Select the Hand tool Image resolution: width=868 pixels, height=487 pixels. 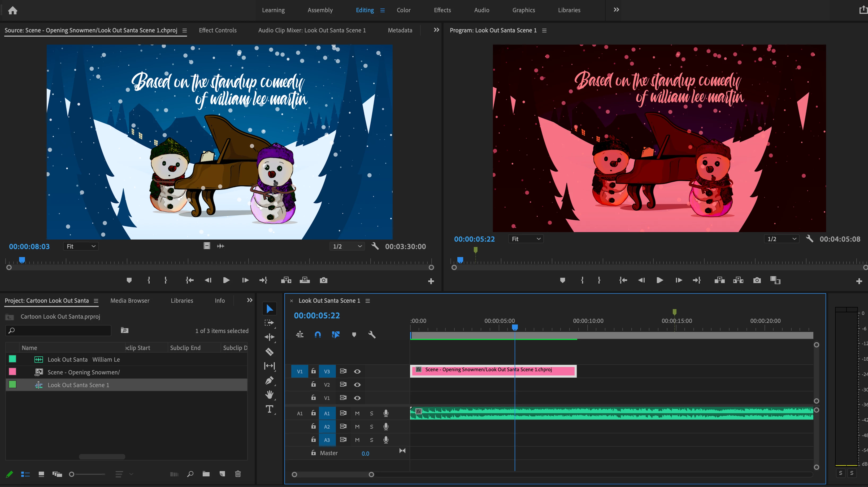pos(269,394)
